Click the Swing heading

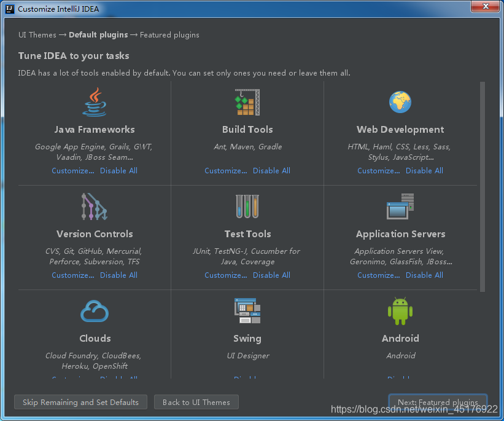[247, 339]
